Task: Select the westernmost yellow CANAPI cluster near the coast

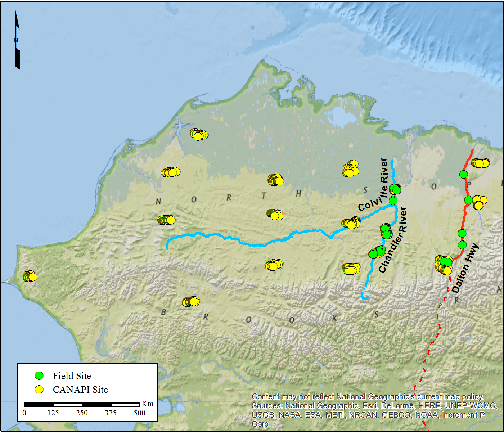Action: pos(30,276)
